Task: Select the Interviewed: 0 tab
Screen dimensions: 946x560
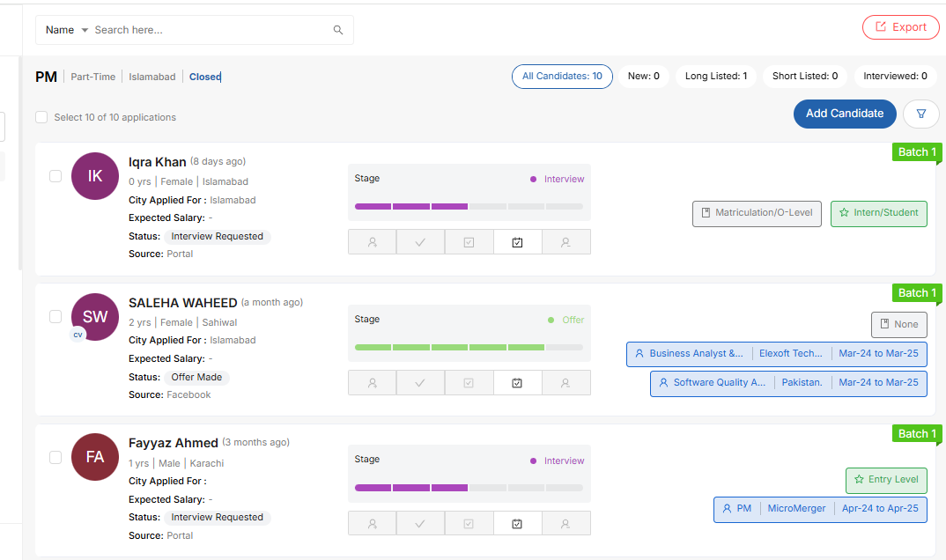Action: tap(895, 77)
